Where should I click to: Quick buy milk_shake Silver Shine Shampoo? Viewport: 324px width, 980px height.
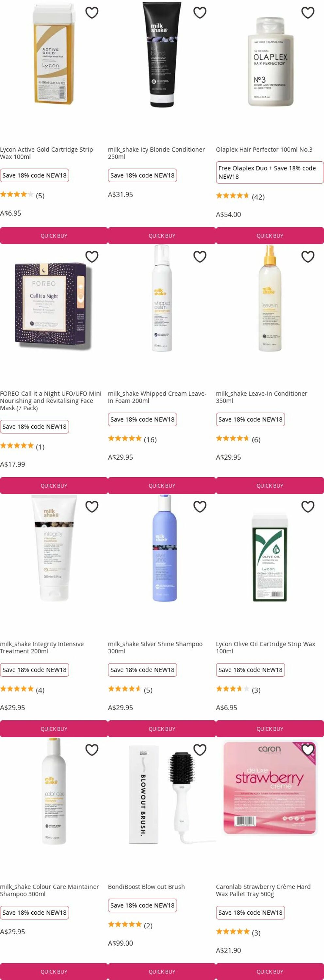(x=162, y=729)
